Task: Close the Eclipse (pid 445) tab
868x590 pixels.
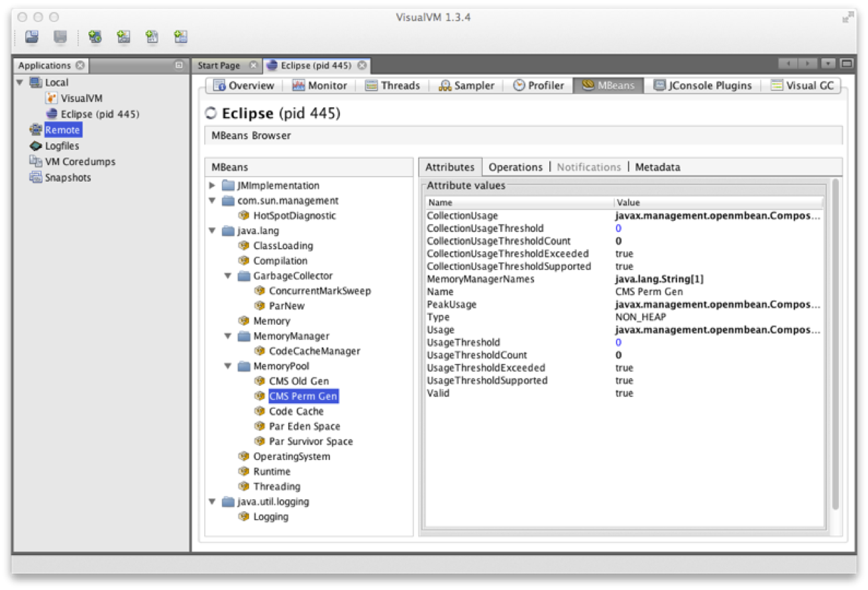Action: [x=362, y=66]
